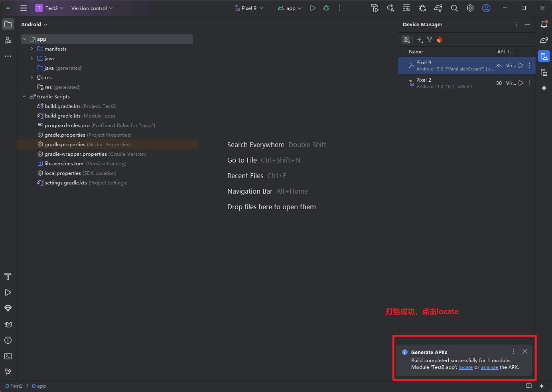Expand the manifests folder
Image resolution: width=552 pixels, height=392 pixels.
point(32,49)
